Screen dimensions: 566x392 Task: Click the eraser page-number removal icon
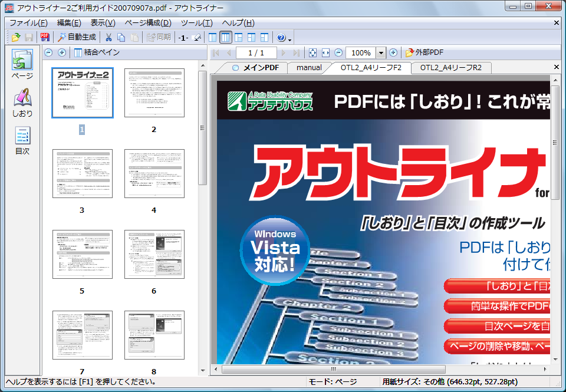(197, 37)
